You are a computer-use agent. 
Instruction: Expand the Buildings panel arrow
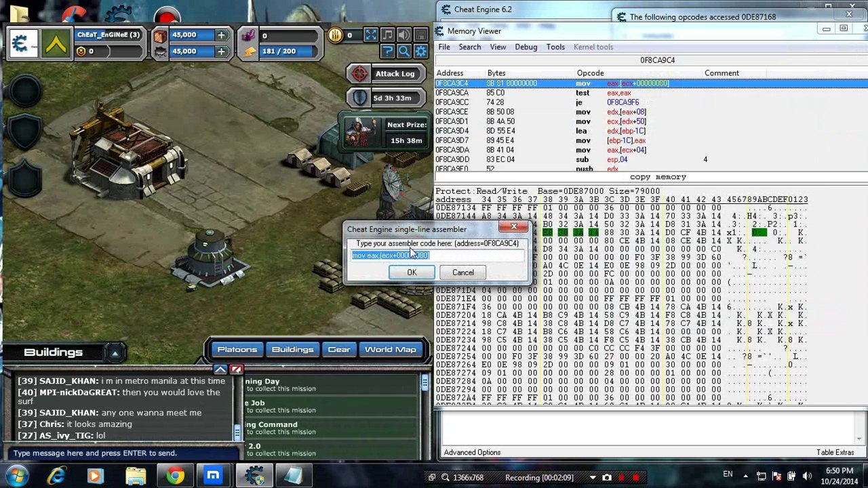(115, 352)
